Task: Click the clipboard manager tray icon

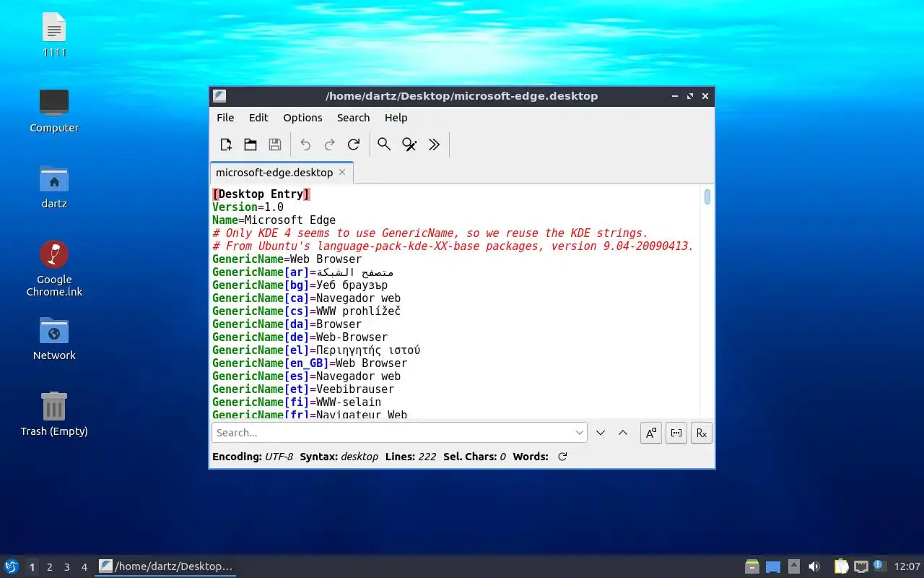Action: point(841,566)
